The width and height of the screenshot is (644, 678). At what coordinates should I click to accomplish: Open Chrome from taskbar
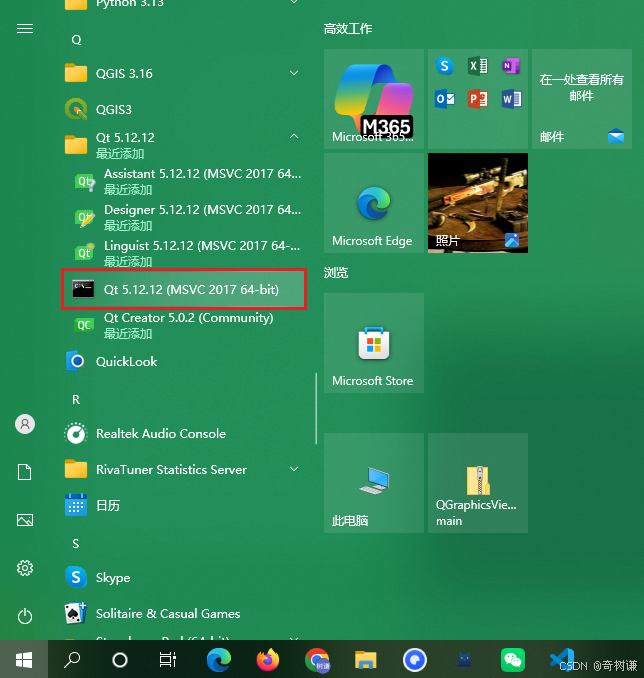click(x=317, y=660)
